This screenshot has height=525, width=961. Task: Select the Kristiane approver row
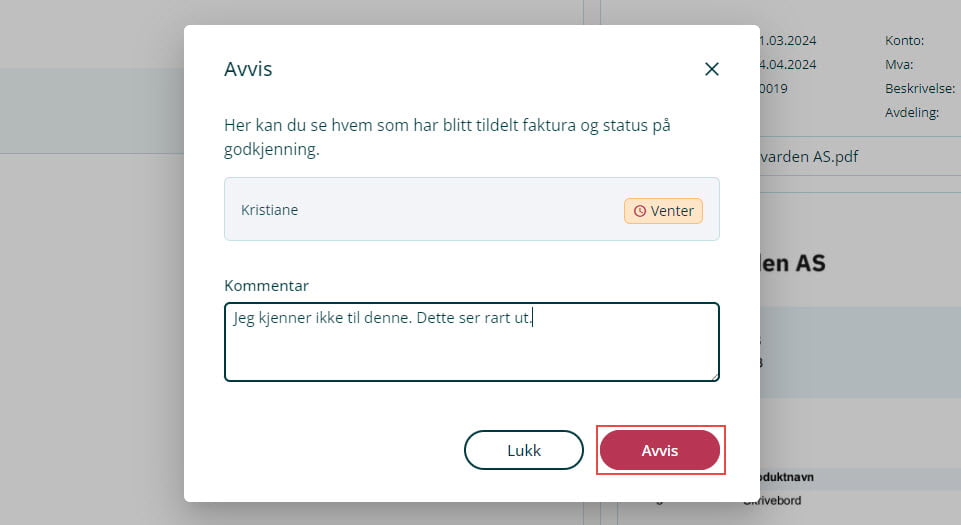[471, 210]
